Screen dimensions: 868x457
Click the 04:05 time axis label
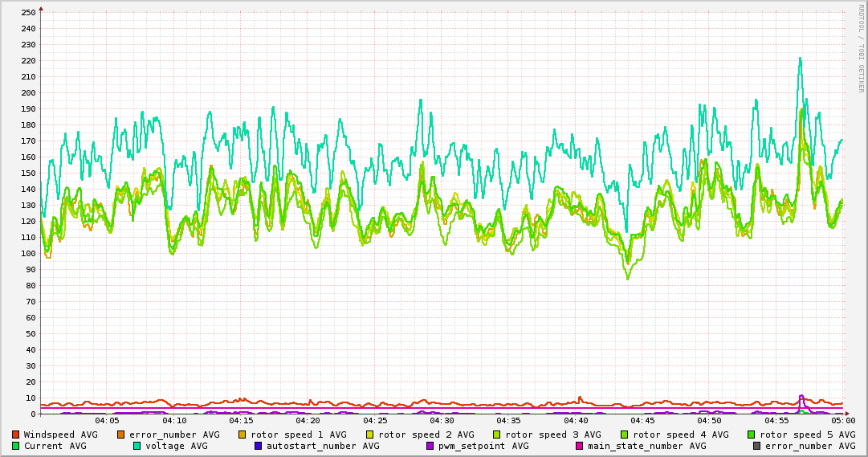pyautogui.click(x=107, y=421)
